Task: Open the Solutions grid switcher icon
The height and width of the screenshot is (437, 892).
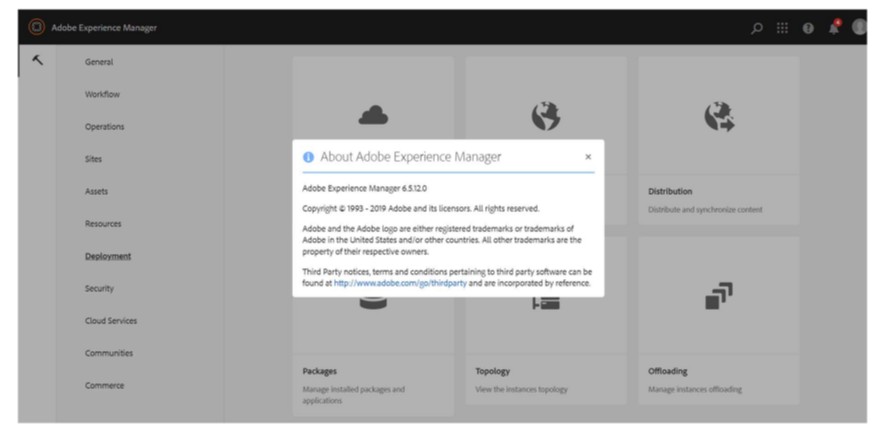Action: tap(782, 28)
